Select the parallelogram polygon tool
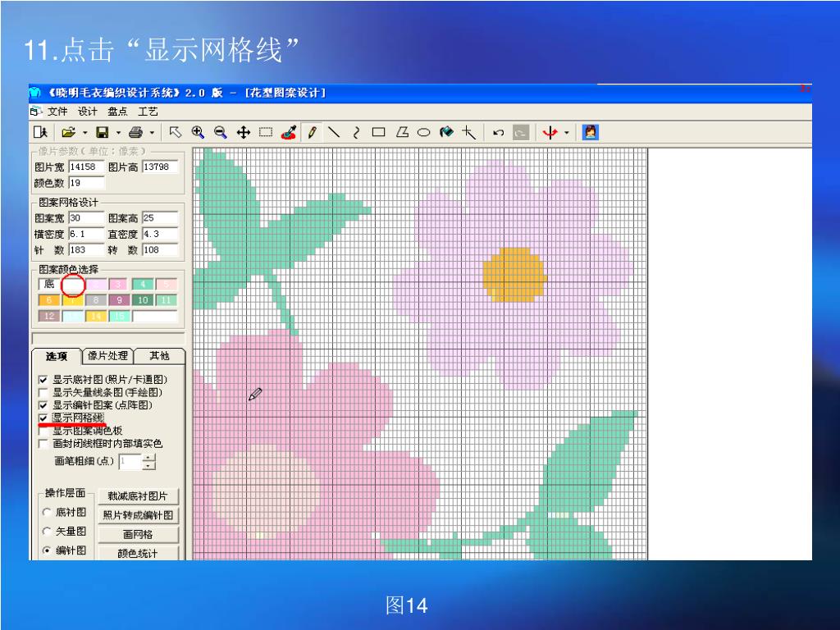840x630 pixels. pos(402,132)
